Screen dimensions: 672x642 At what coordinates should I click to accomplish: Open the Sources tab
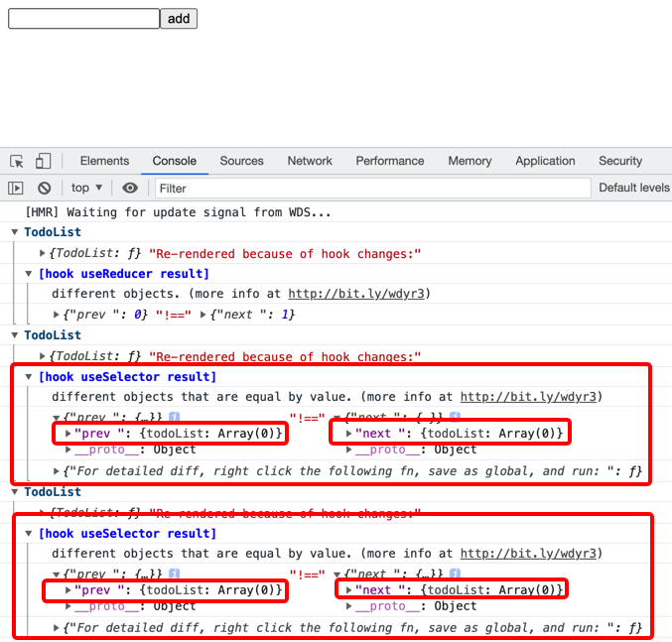coord(242,161)
